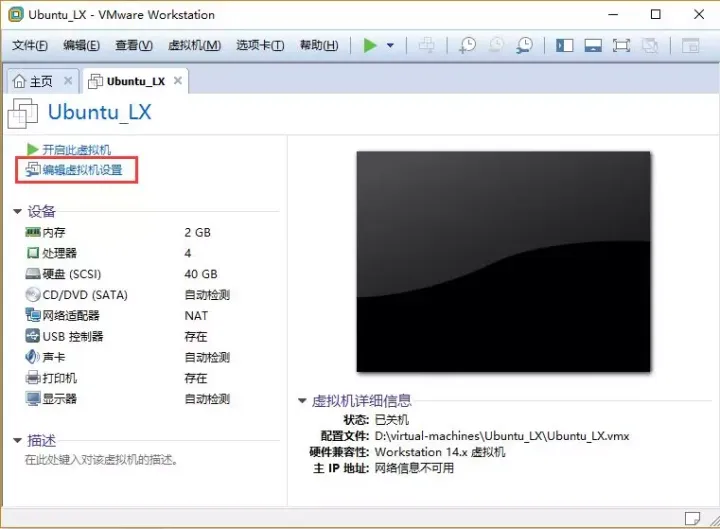This screenshot has height=529, width=720.
Task: Click the revert to snapshot icon
Action: point(496,45)
